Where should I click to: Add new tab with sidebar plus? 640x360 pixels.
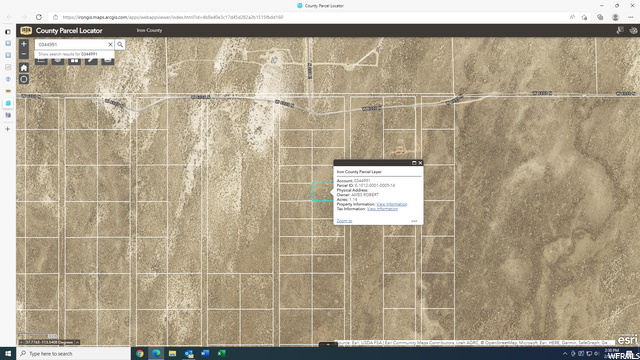(x=7, y=129)
